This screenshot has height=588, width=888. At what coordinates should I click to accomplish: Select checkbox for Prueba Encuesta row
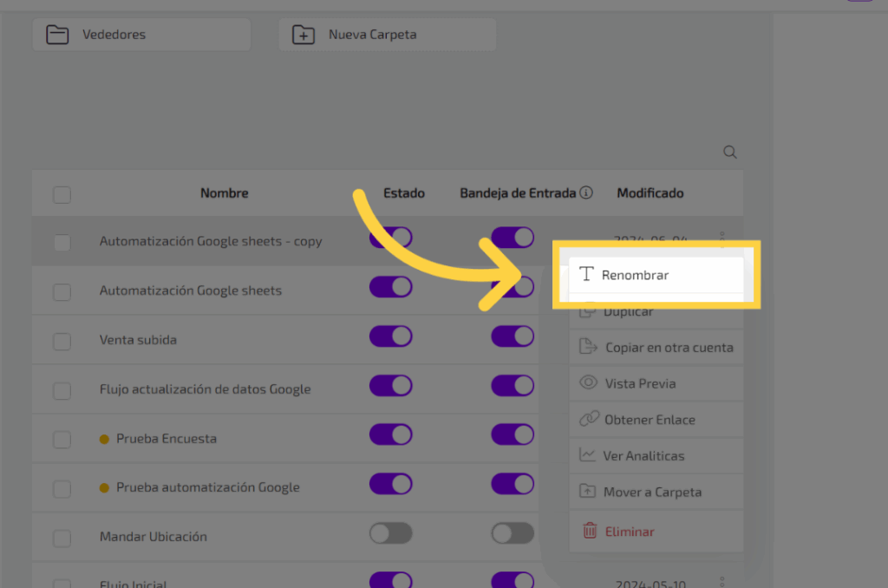coord(62,440)
